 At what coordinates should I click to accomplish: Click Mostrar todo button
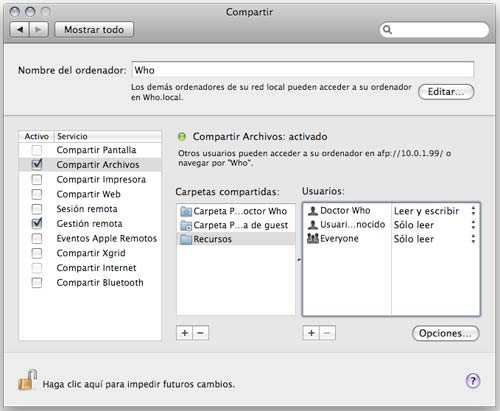[x=94, y=30]
